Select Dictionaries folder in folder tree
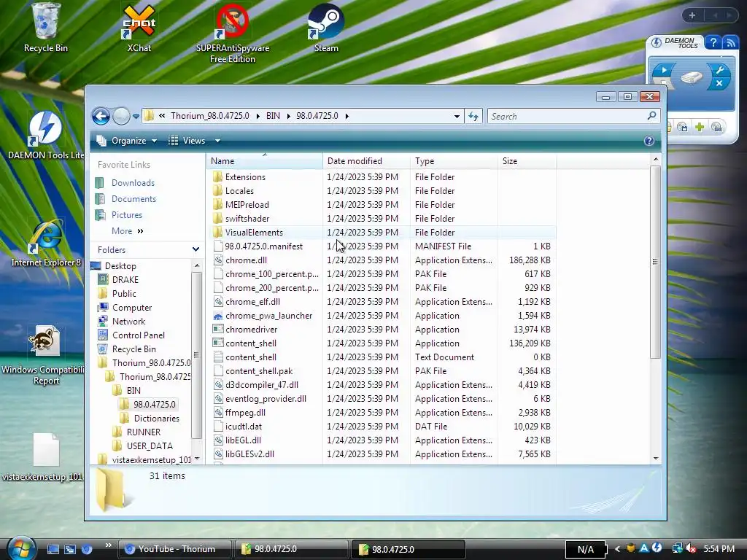This screenshot has height=560, width=747. pos(156,418)
